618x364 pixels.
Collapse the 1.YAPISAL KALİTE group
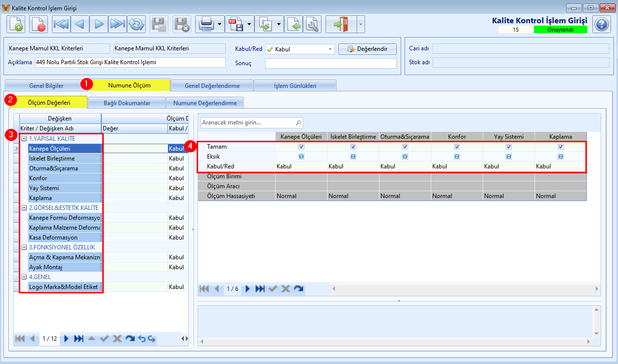(x=24, y=139)
